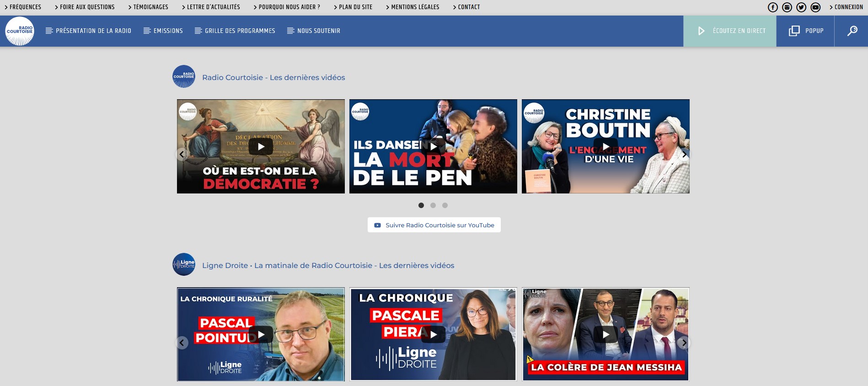The height and width of the screenshot is (386, 868).
Task: Open the Emissions menu
Action: (x=163, y=31)
